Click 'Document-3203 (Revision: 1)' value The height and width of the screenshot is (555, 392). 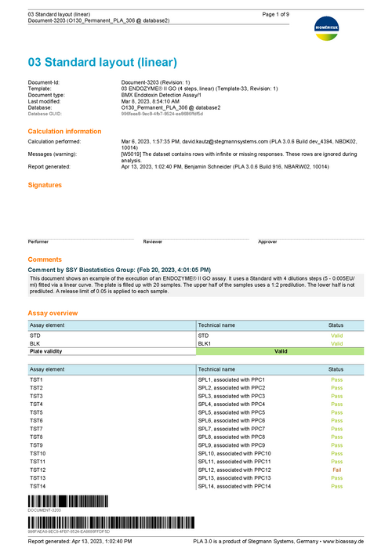[x=155, y=82]
